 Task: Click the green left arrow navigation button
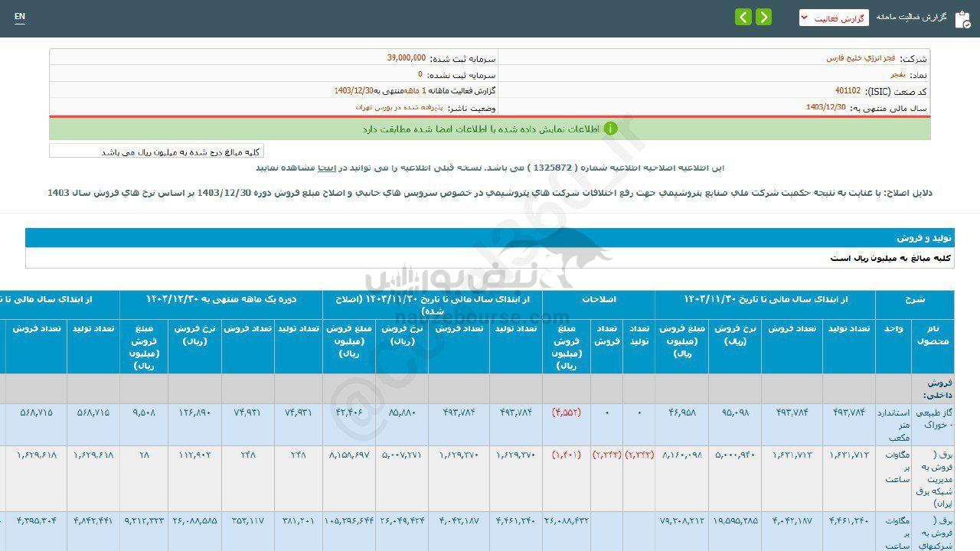(x=743, y=17)
